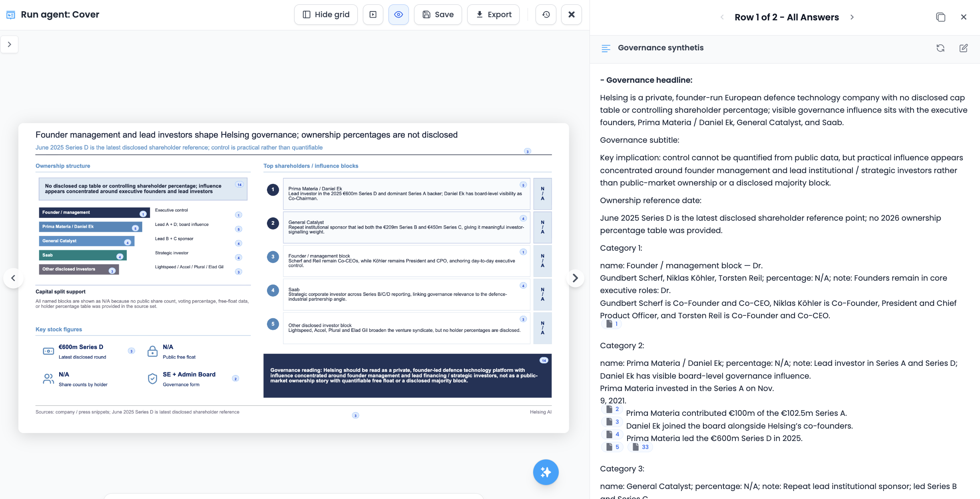Screen dimensions: 980x499
Task: Go to previous row in answers panel
Action: pos(722,17)
